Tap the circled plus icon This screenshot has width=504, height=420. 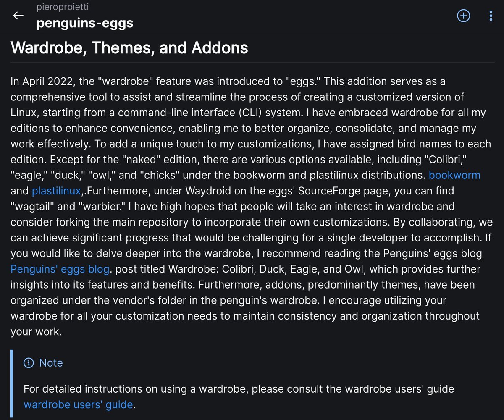click(463, 16)
